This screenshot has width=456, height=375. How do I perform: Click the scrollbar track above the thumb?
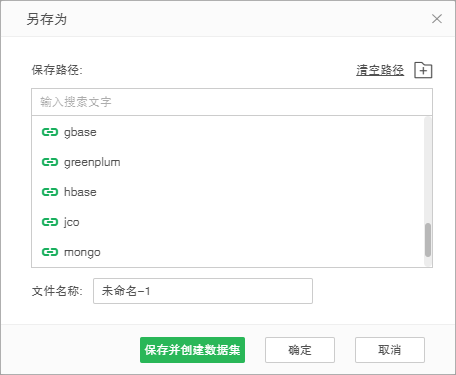[x=428, y=169]
